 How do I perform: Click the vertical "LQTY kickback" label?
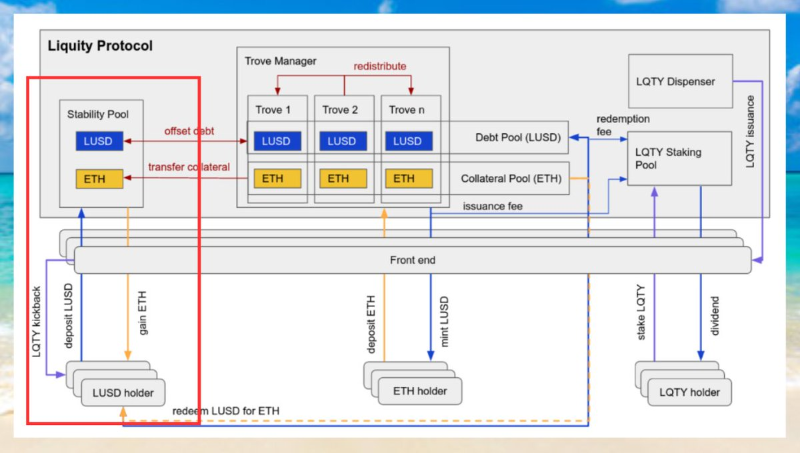pyautogui.click(x=36, y=321)
